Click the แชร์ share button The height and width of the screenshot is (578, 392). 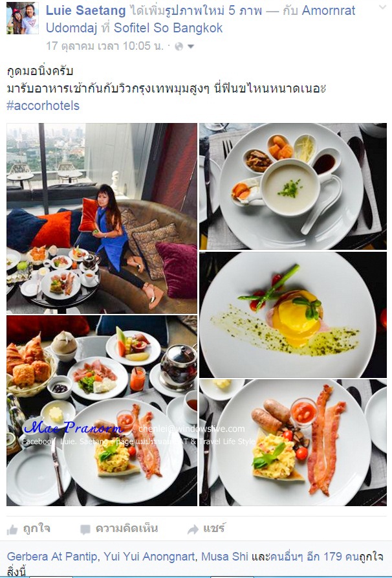pyautogui.click(x=213, y=529)
